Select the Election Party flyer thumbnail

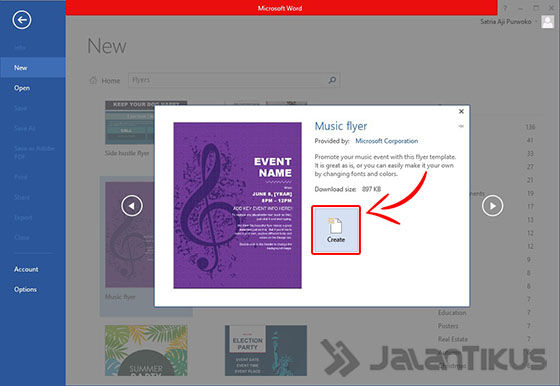266,350
